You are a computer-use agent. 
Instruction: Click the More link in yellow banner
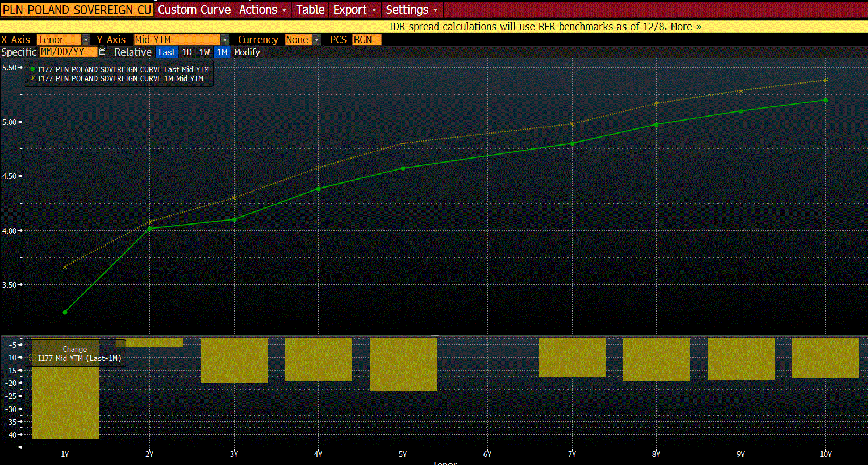tap(686, 27)
